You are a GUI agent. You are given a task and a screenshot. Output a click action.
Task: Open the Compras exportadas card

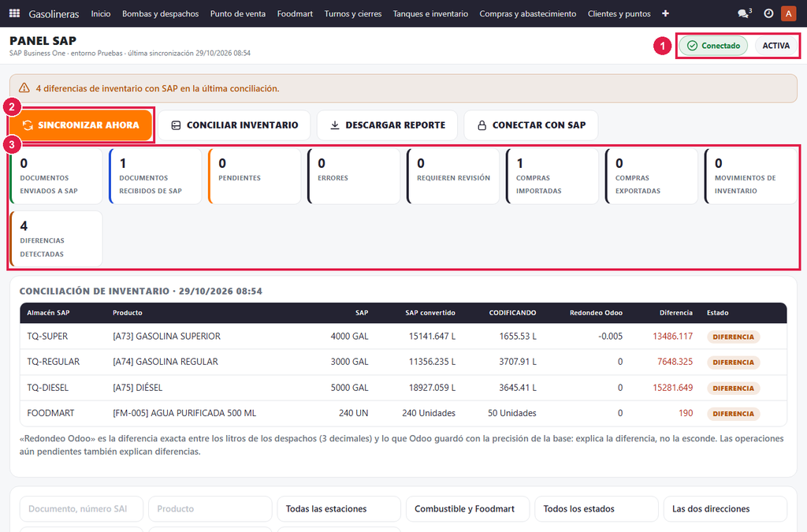pos(652,177)
